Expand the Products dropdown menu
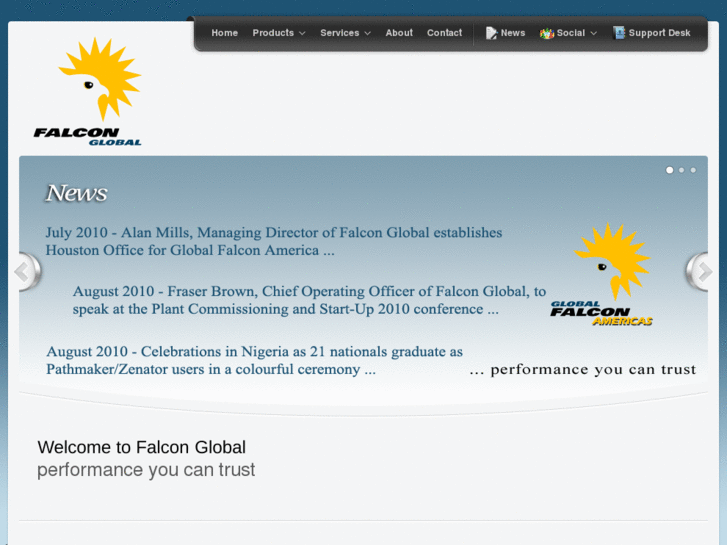Viewport: 727px width, 545px height. tap(278, 33)
